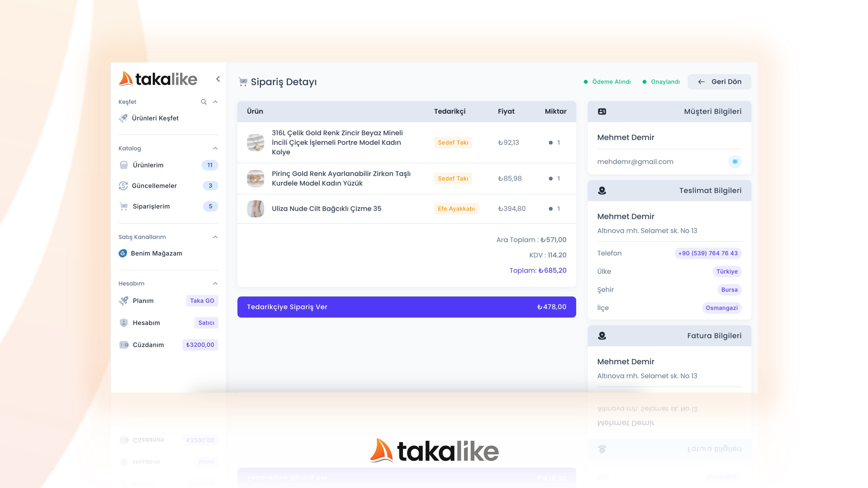Click the Osmangazi district tag
This screenshot has width=868, height=488.
(x=722, y=308)
